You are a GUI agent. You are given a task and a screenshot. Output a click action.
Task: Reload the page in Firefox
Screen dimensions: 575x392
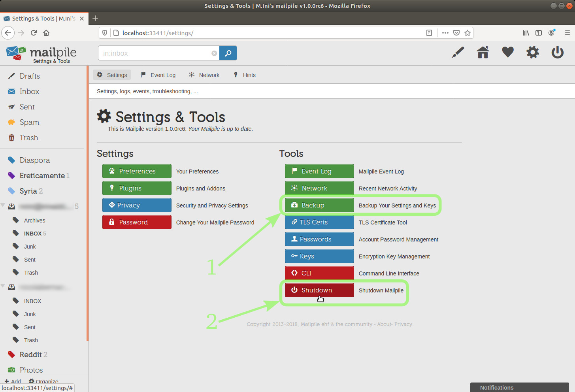[x=34, y=33]
